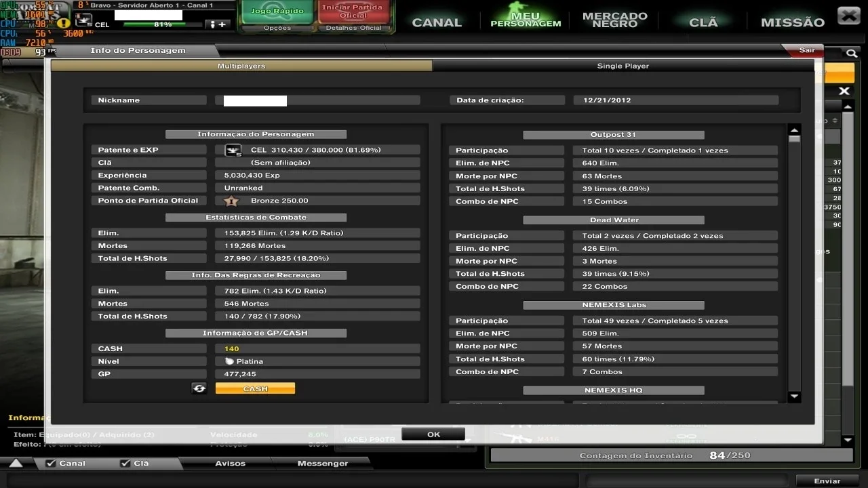The height and width of the screenshot is (488, 868).
Task: Click the Bronze star badge icon
Action: click(231, 201)
